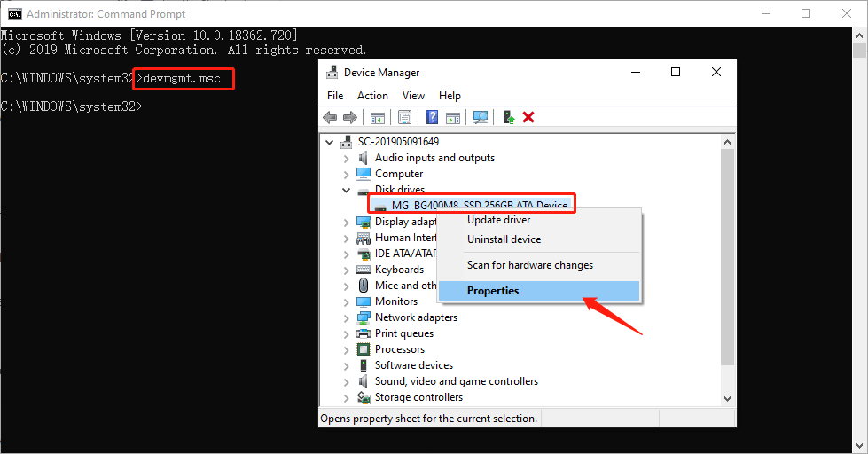The width and height of the screenshot is (868, 454).
Task: Expand the Storage controllers chevron
Action: [x=347, y=398]
